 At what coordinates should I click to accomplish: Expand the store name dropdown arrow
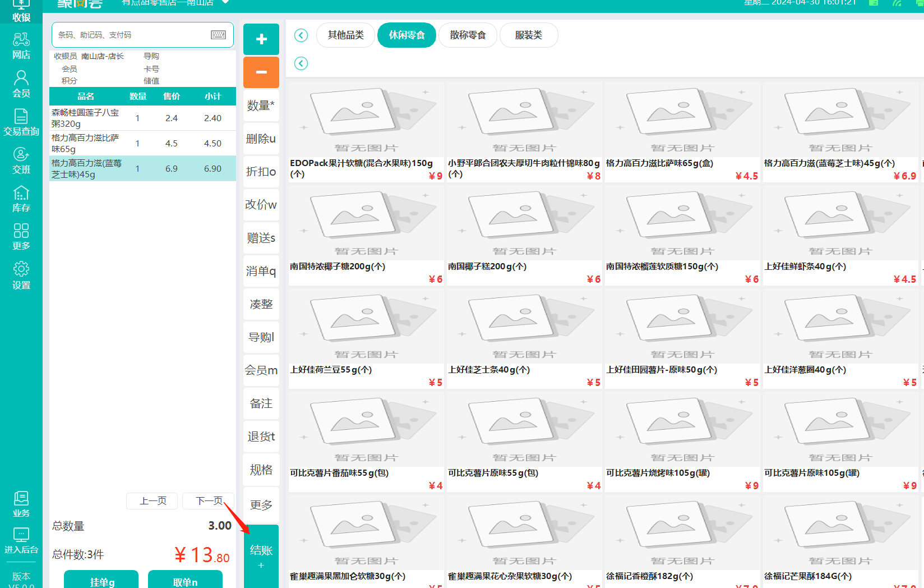tap(225, 2)
